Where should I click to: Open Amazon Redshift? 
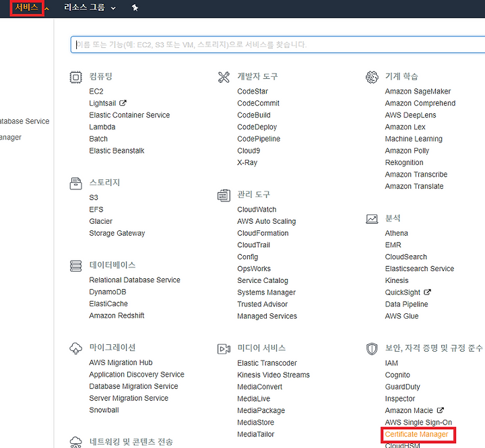(x=117, y=315)
